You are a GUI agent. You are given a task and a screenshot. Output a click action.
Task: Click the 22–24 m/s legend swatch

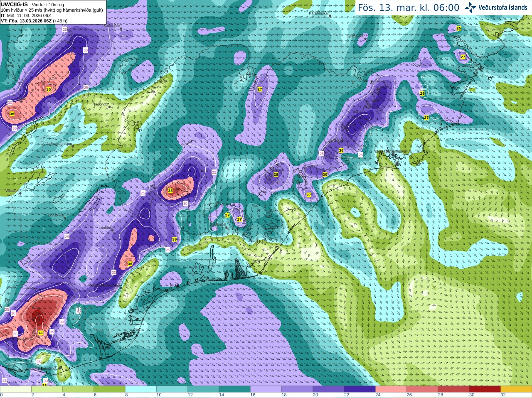click(360, 389)
